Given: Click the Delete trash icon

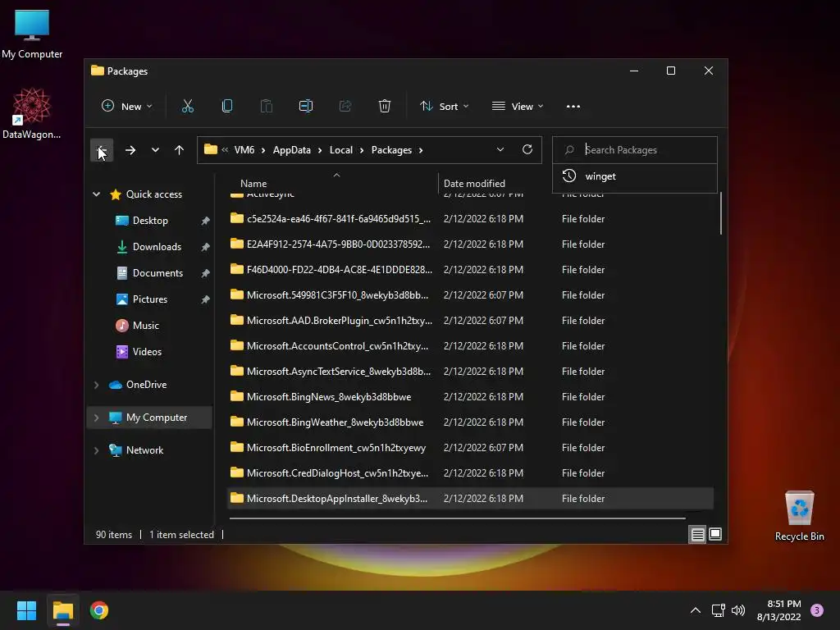Looking at the screenshot, I should click(385, 106).
